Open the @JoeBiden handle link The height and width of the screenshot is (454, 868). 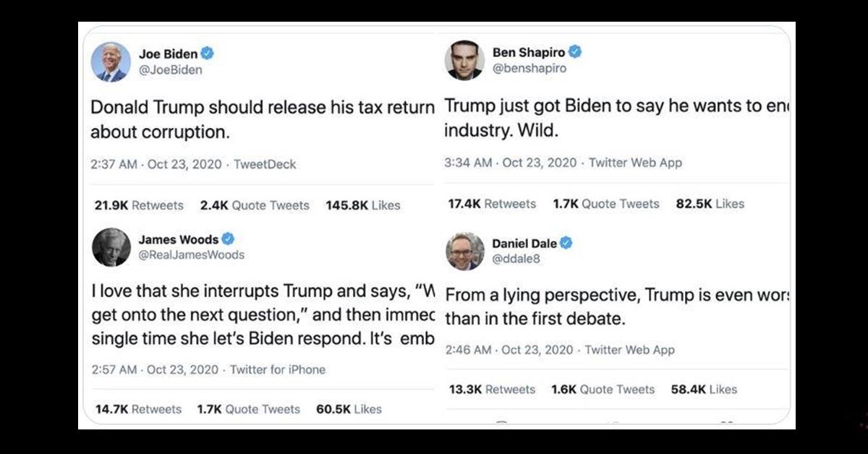pyautogui.click(x=170, y=70)
